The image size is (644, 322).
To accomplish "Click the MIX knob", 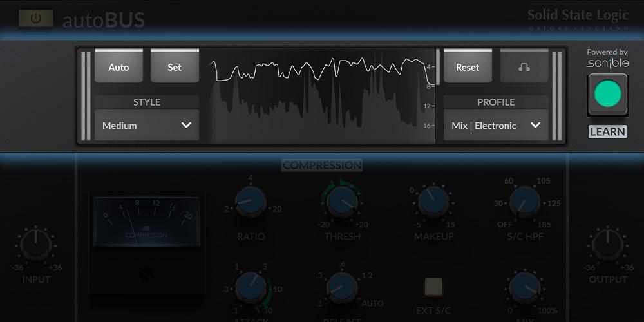I will click(x=525, y=287).
